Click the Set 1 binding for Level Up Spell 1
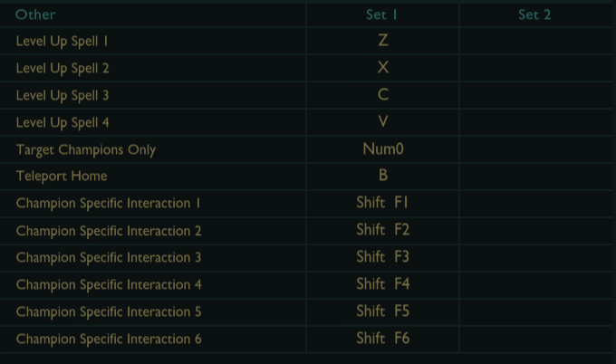 tap(382, 41)
